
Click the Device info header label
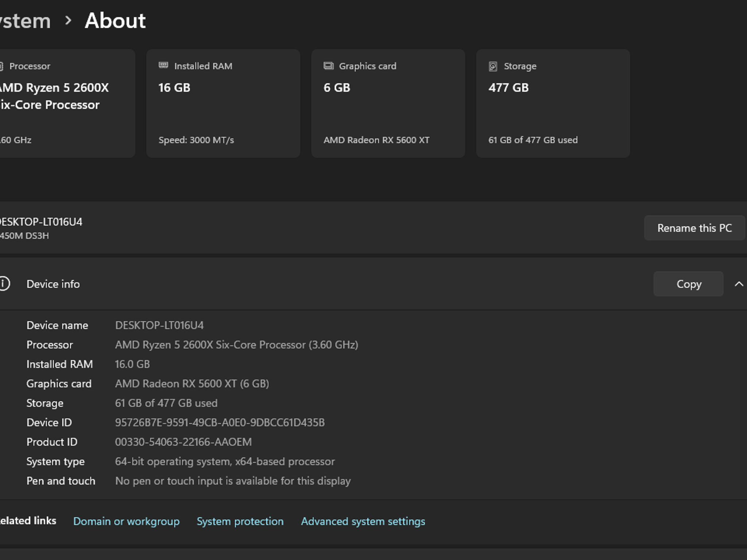click(x=53, y=284)
